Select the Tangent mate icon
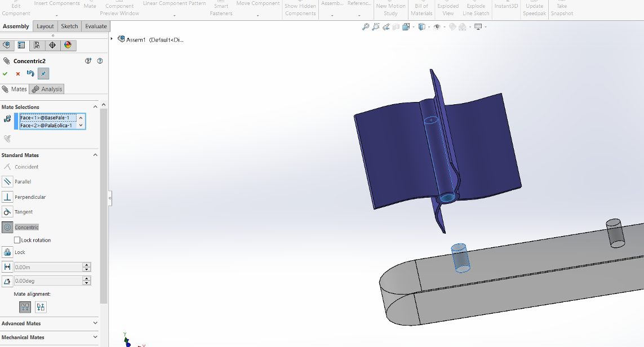This screenshot has width=644, height=347. [7, 212]
